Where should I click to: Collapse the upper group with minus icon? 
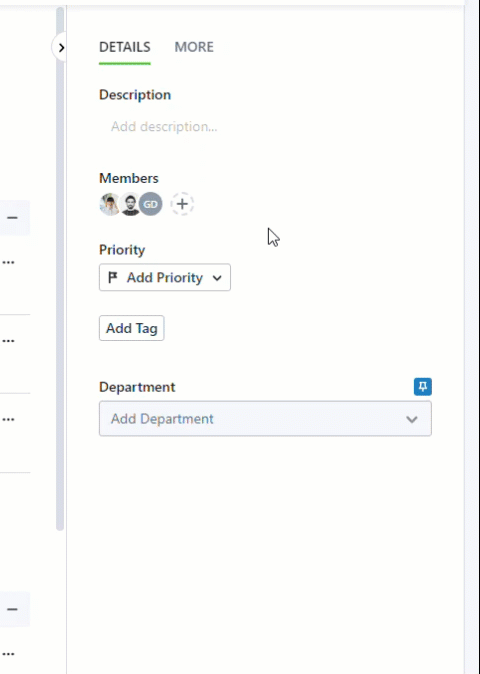point(12,218)
